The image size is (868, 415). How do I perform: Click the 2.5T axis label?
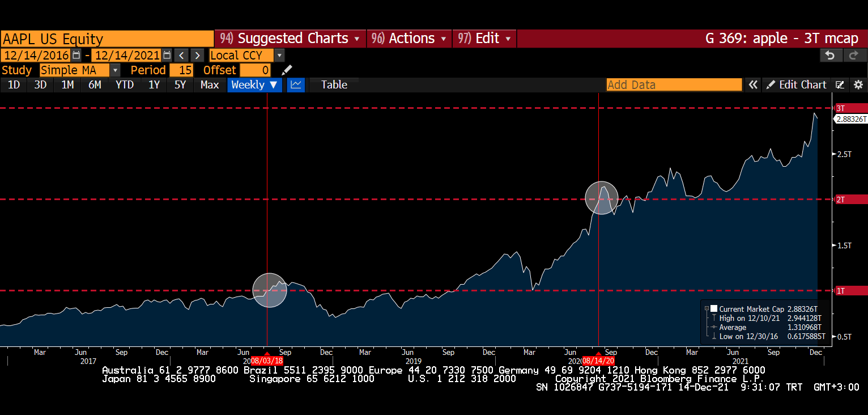(x=844, y=154)
